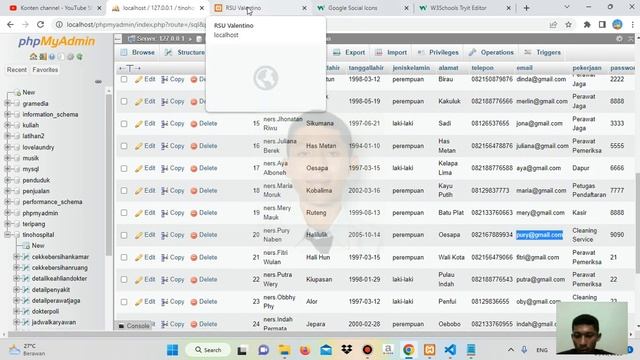The image size is (640, 360).
Task: Expand the information_schema database node
Action: (x=7, y=115)
